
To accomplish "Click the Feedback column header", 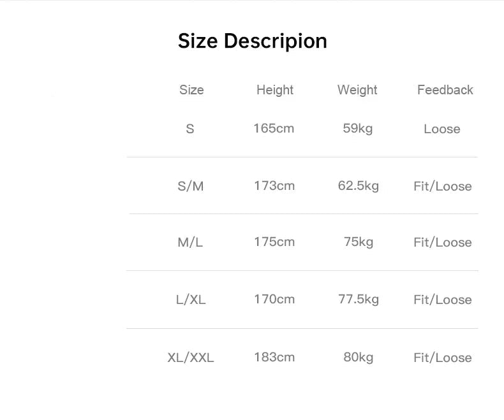I will pyautogui.click(x=445, y=90).
